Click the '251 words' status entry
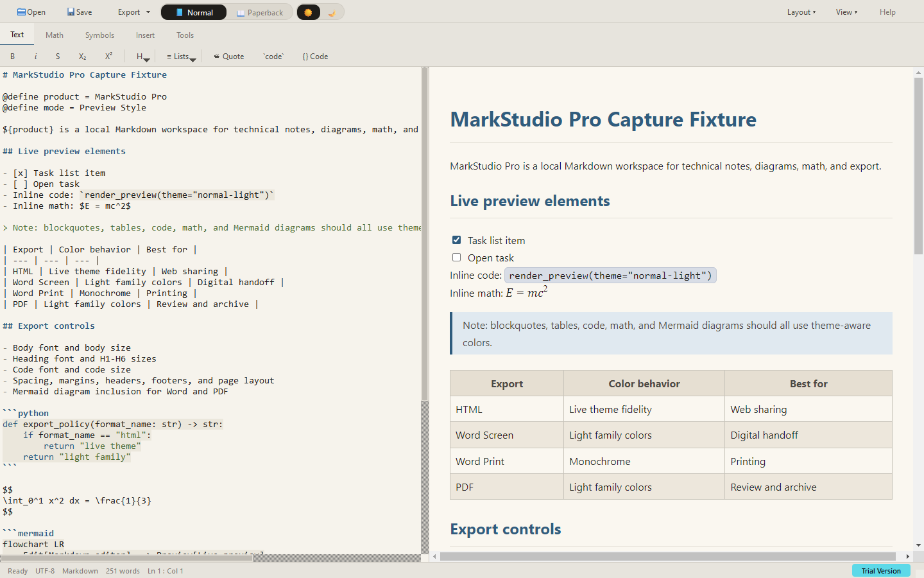Viewport: 924px width, 578px height. [123, 571]
